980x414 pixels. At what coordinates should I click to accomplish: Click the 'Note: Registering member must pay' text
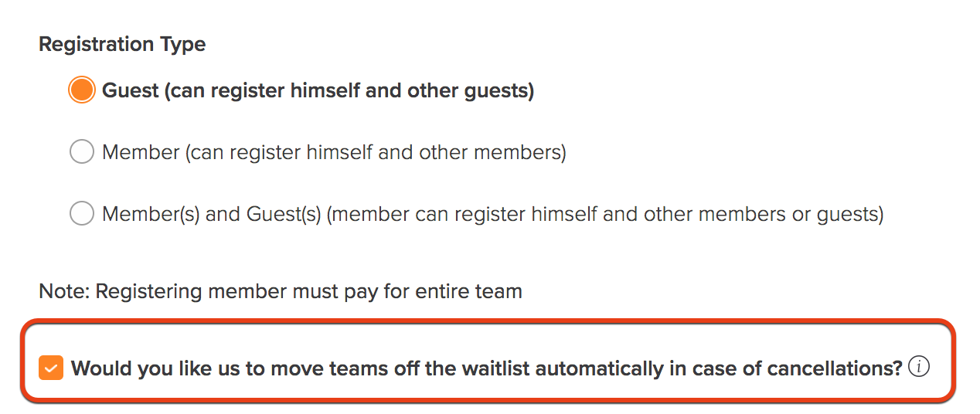pos(281,291)
